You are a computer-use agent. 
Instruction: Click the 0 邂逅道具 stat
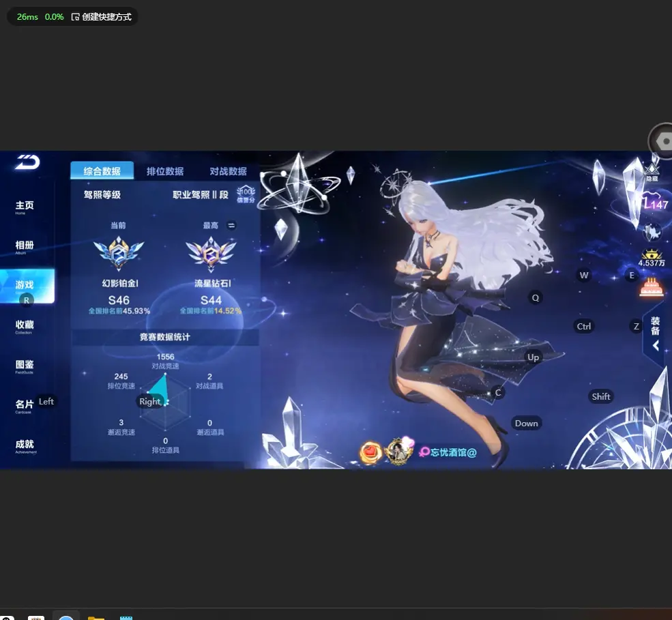point(210,427)
